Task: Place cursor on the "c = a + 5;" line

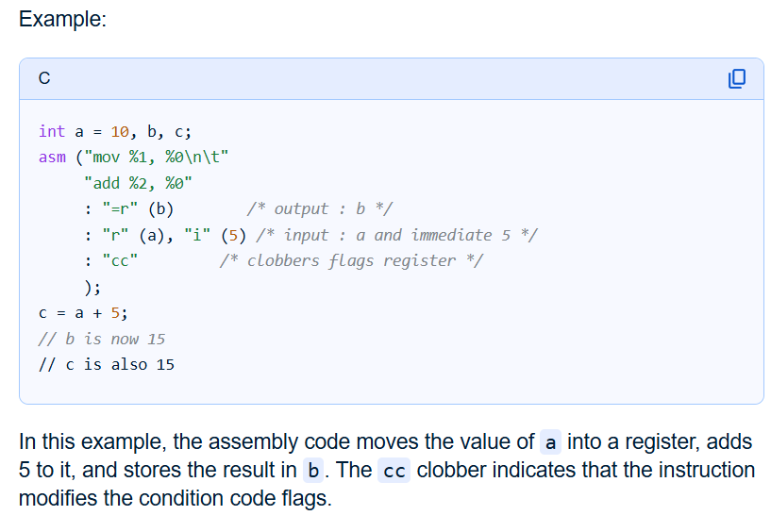Action: pyautogui.click(x=83, y=312)
